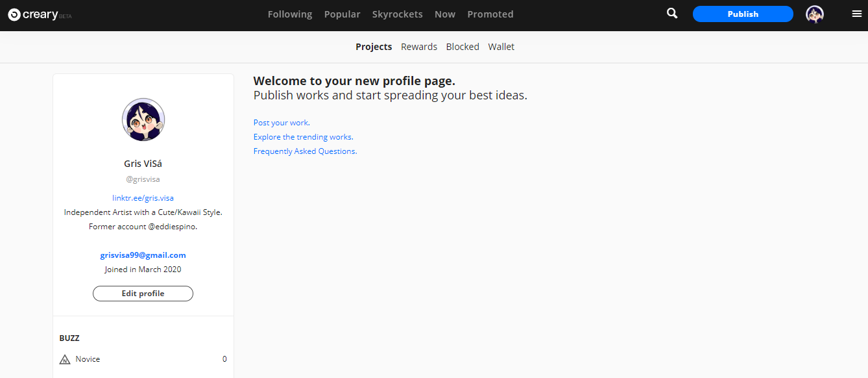Click the 'Post your work.' link

click(x=282, y=123)
